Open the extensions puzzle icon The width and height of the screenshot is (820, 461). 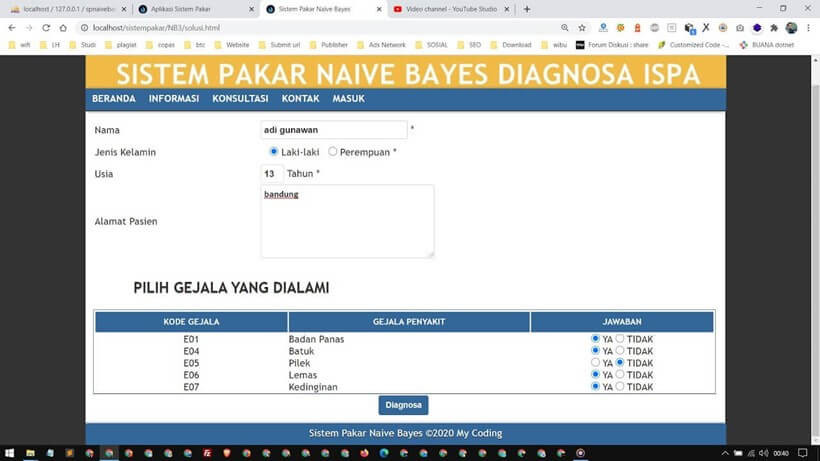773,28
